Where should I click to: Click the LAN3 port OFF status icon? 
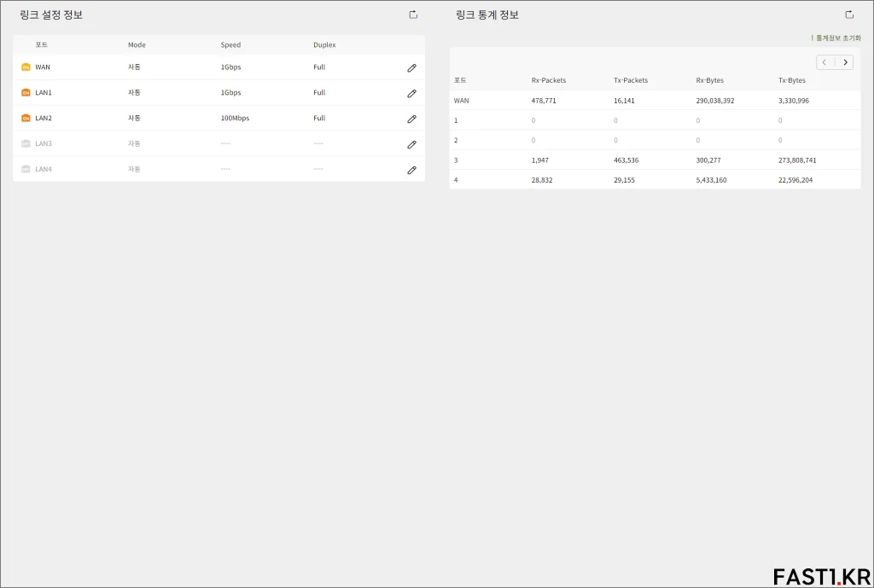click(x=26, y=143)
